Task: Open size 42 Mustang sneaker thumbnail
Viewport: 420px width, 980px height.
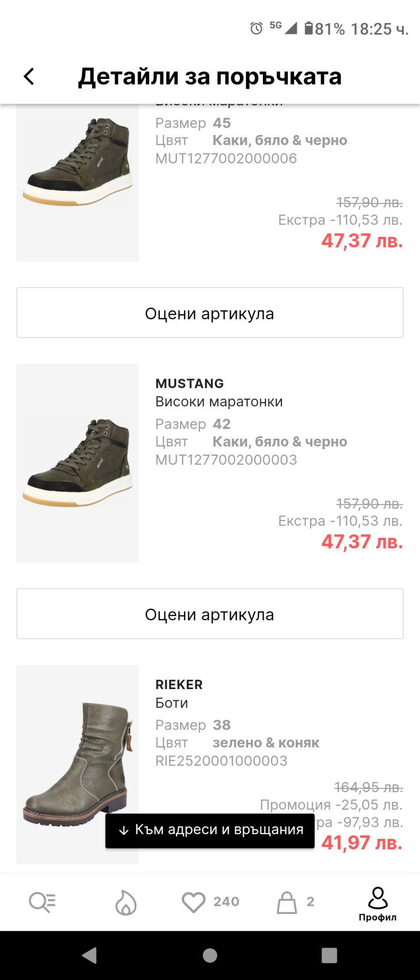Action: [78, 463]
